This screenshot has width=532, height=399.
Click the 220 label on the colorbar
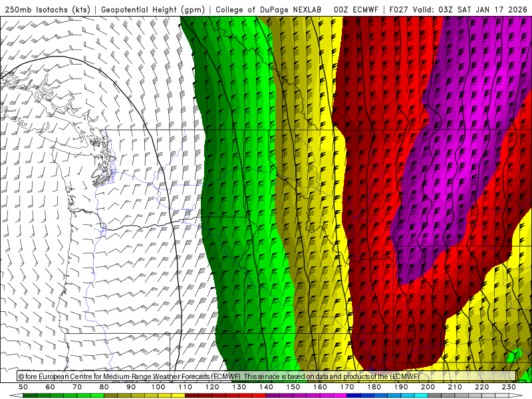coord(481,387)
